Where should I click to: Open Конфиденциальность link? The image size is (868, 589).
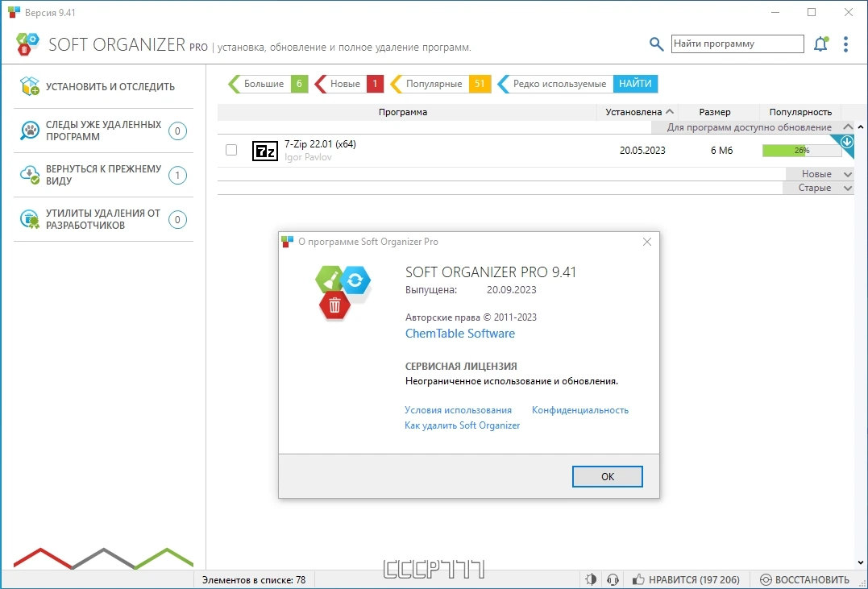coord(580,410)
